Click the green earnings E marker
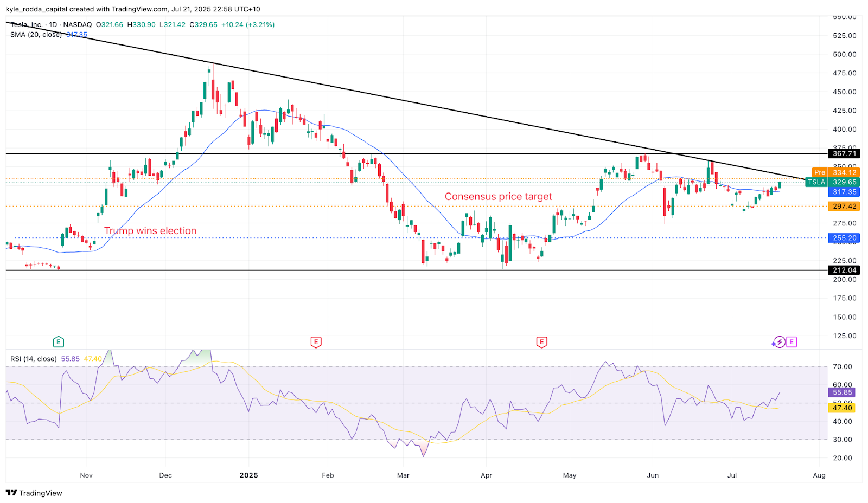 [x=58, y=342]
